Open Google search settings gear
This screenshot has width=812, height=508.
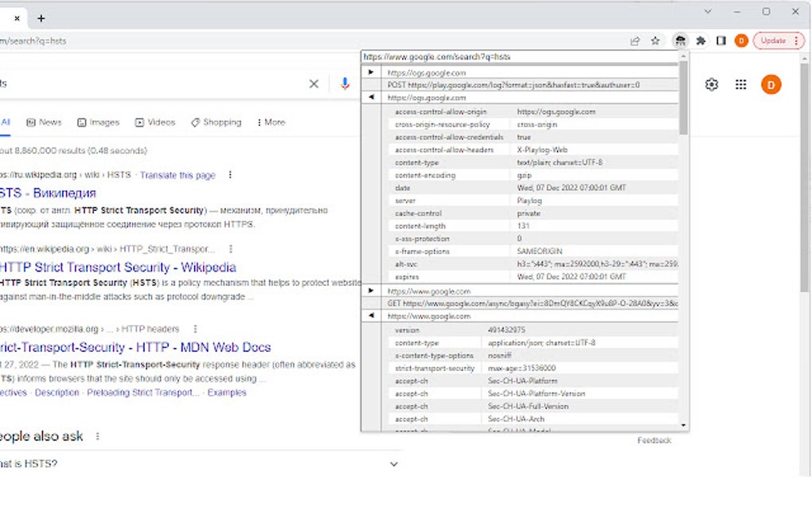[712, 84]
